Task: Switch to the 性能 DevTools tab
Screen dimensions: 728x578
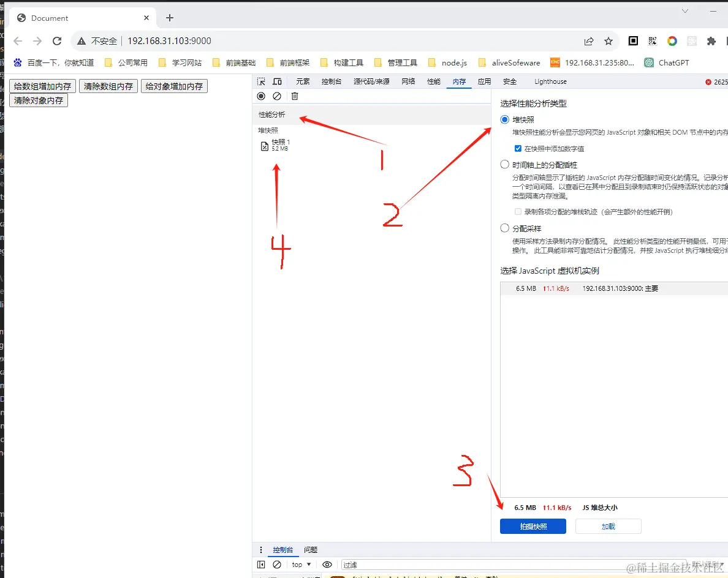Action: 434,81
